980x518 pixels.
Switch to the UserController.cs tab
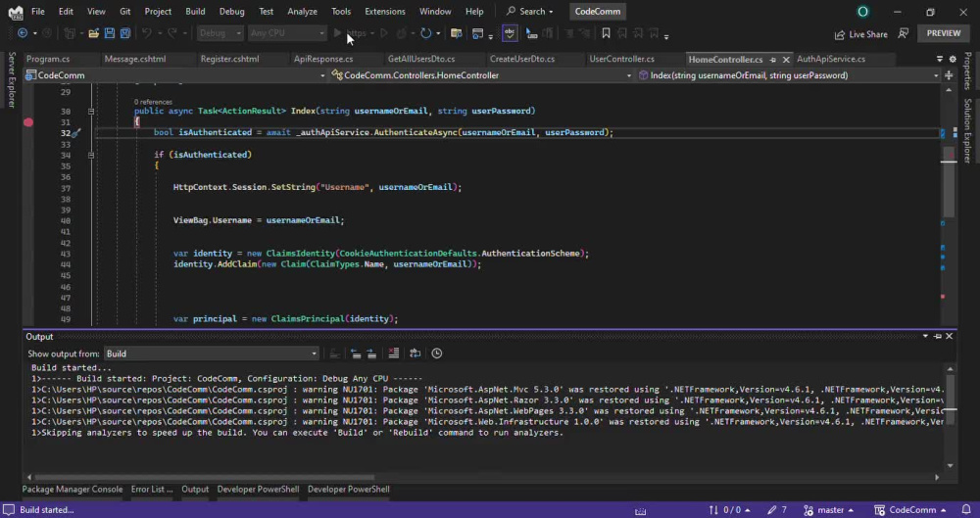point(621,59)
